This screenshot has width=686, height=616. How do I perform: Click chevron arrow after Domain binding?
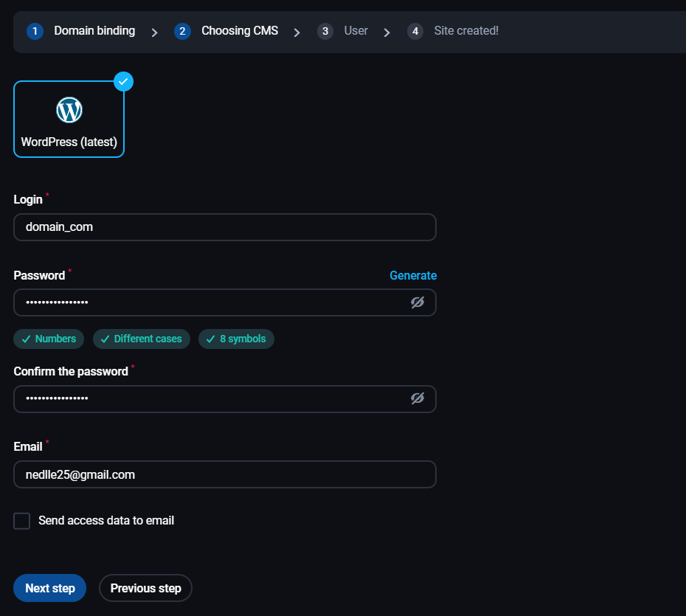154,32
